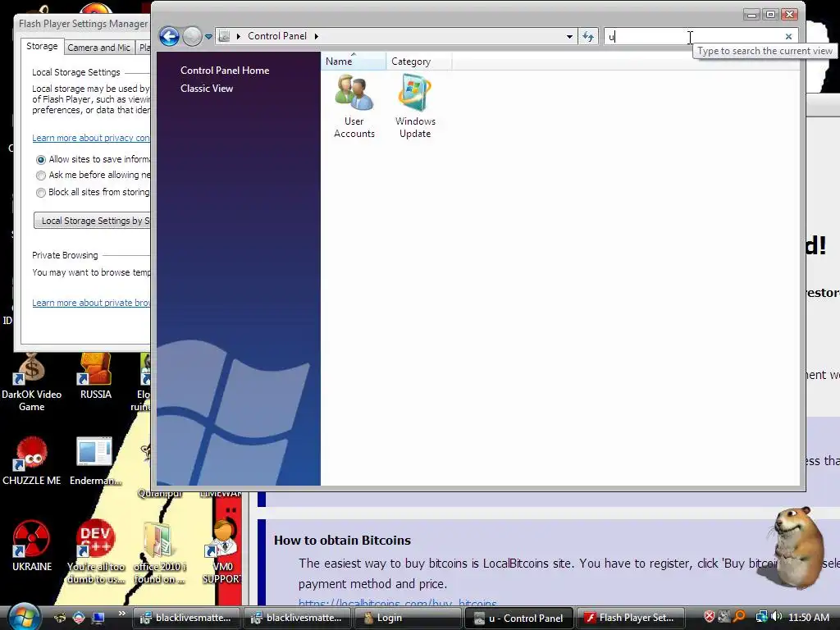Click Show Desktop quick launch icon
840x630 pixels.
(98, 618)
